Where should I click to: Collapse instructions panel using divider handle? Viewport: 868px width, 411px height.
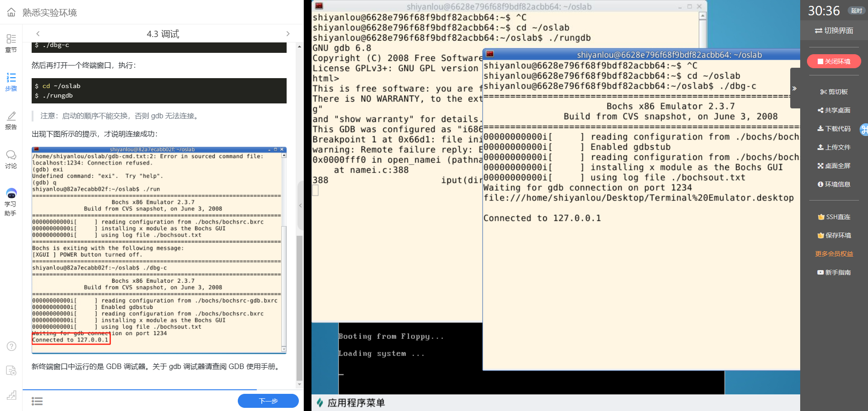tap(300, 205)
